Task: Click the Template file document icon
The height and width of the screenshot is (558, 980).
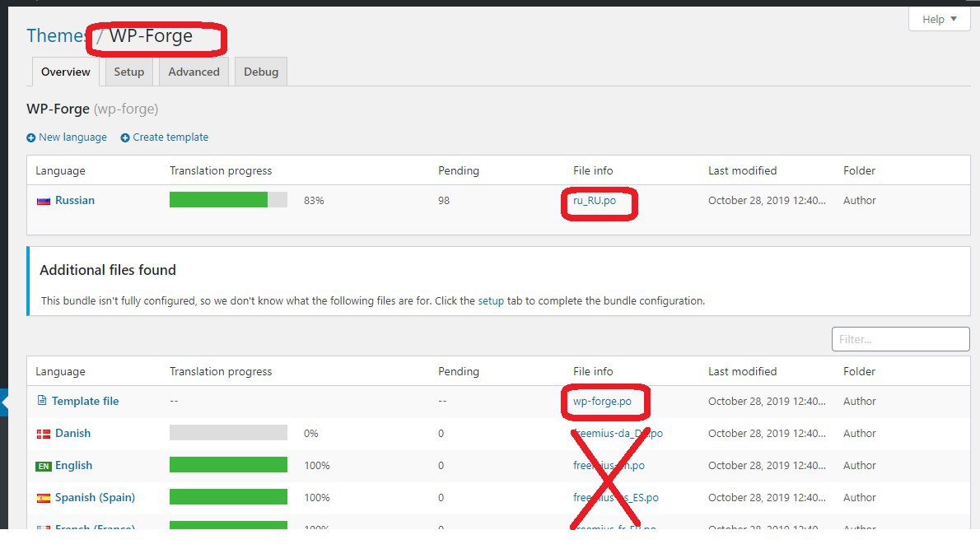Action: (x=42, y=401)
